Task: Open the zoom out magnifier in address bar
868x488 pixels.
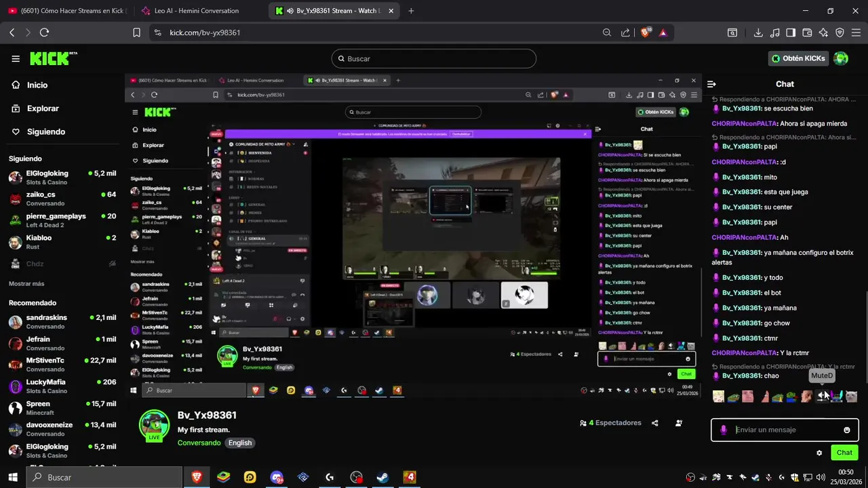Action: (607, 33)
